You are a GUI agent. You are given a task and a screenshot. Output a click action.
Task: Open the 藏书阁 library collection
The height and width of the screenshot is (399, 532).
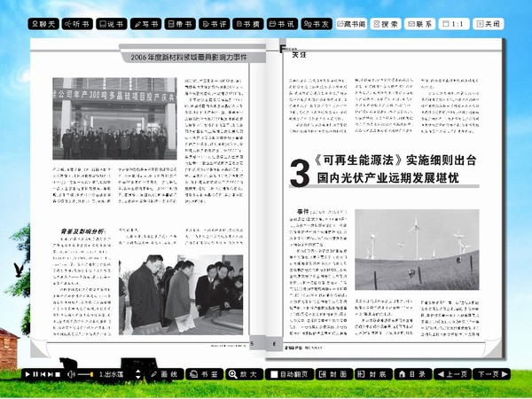coord(351,24)
